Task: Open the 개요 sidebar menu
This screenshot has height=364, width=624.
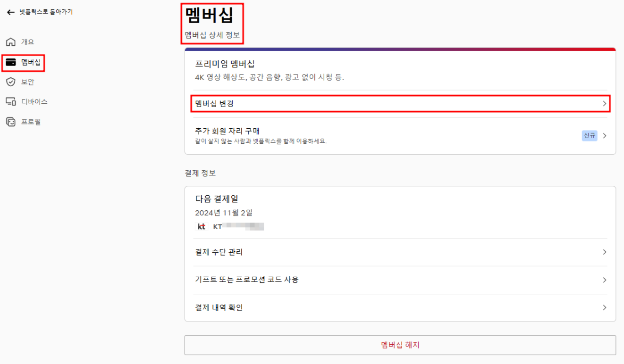Action: point(28,42)
